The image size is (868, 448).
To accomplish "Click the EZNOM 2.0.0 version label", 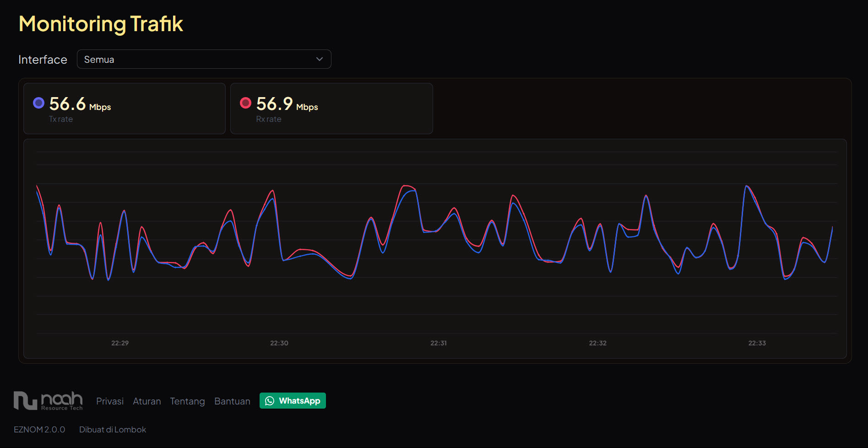I will (x=39, y=429).
